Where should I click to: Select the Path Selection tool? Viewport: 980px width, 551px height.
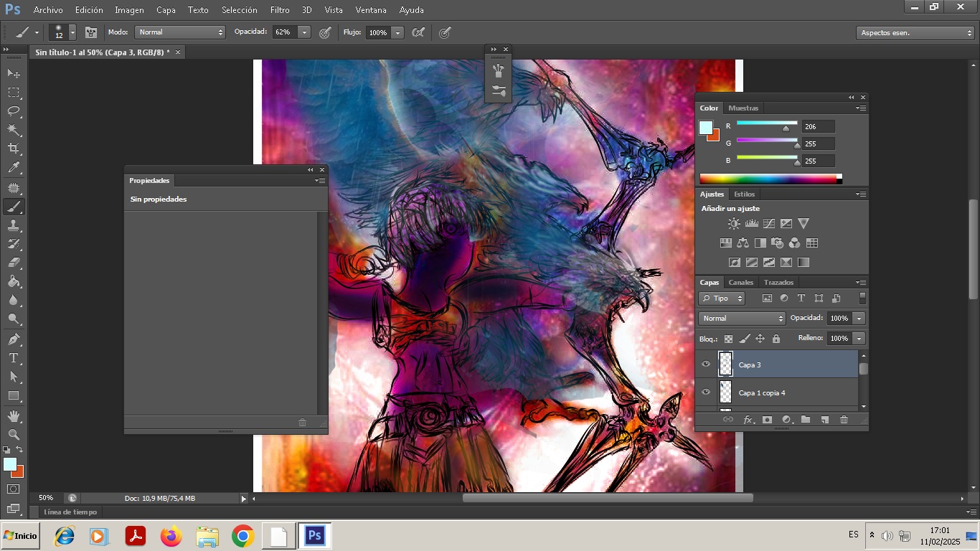[14, 376]
